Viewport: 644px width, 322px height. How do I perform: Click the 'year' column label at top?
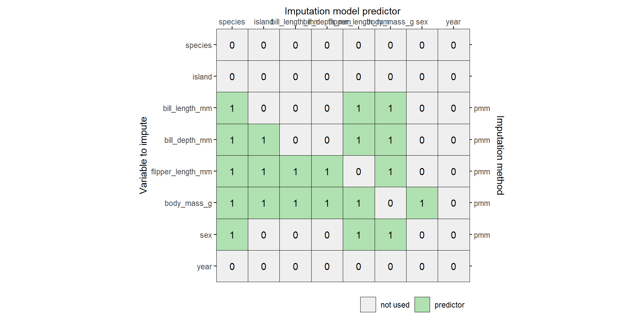[x=453, y=22]
